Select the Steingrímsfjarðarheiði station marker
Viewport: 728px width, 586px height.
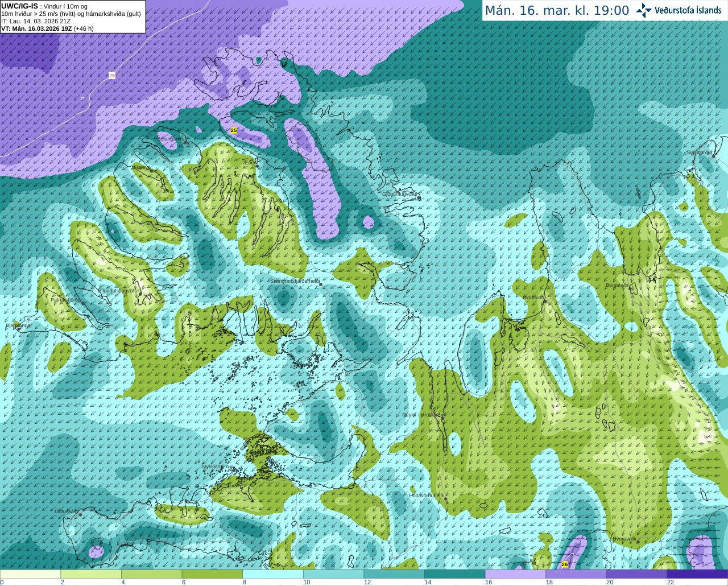320,283
